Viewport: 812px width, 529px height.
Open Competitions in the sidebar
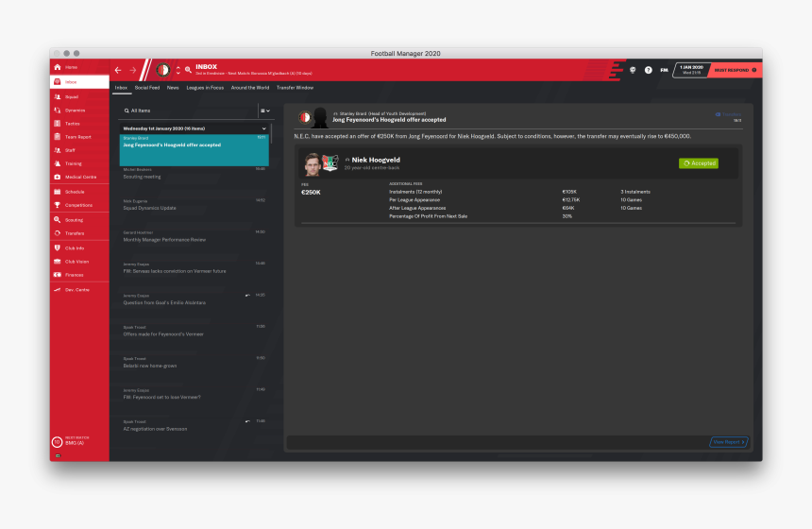(x=79, y=205)
